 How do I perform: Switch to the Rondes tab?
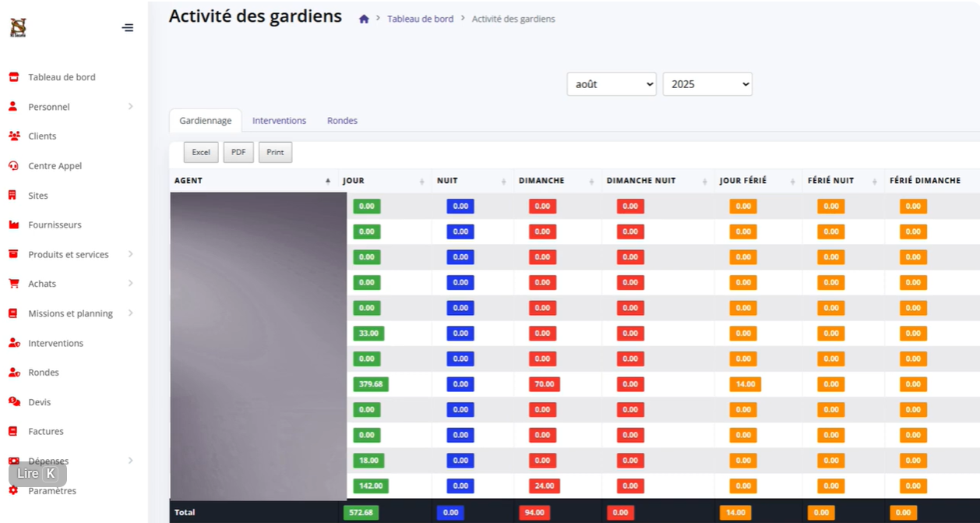click(x=342, y=121)
